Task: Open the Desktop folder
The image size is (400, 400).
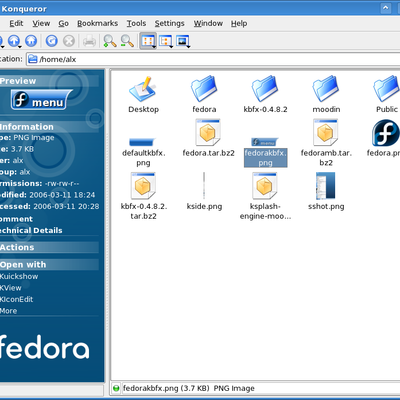Action: click(143, 95)
